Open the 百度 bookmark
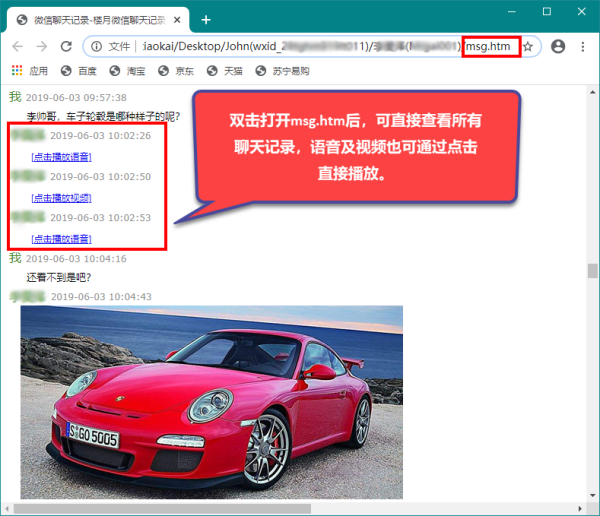The image size is (600, 516). tap(79, 71)
